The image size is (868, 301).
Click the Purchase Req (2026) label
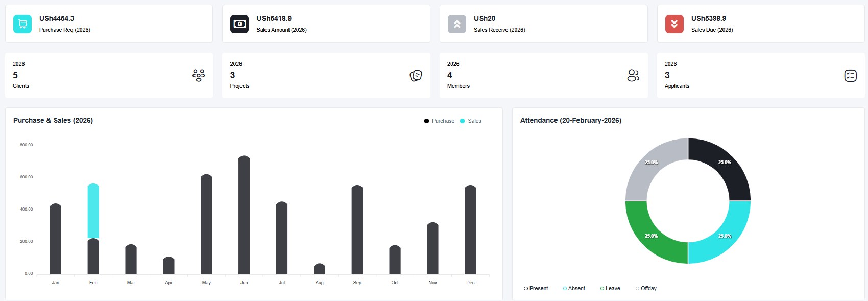(65, 30)
